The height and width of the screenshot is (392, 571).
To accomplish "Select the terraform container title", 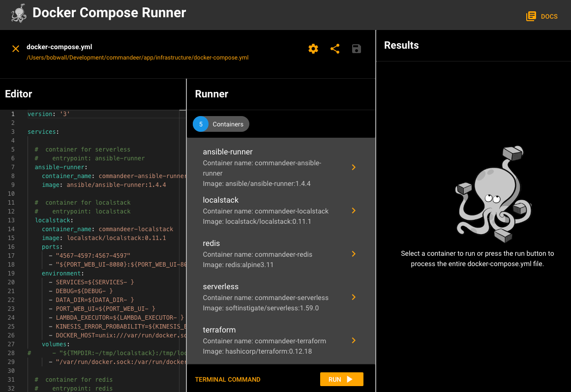I will tap(219, 330).
